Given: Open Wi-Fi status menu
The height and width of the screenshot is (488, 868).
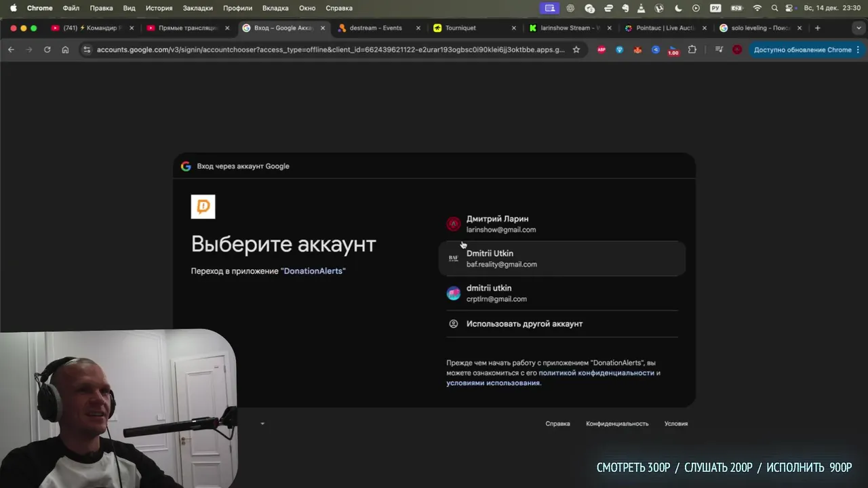Looking at the screenshot, I should pyautogui.click(x=757, y=8).
